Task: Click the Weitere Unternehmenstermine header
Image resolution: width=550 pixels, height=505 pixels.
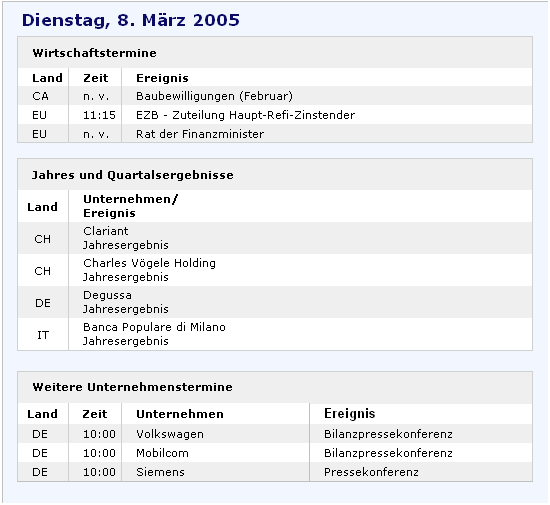Action: click(133, 387)
